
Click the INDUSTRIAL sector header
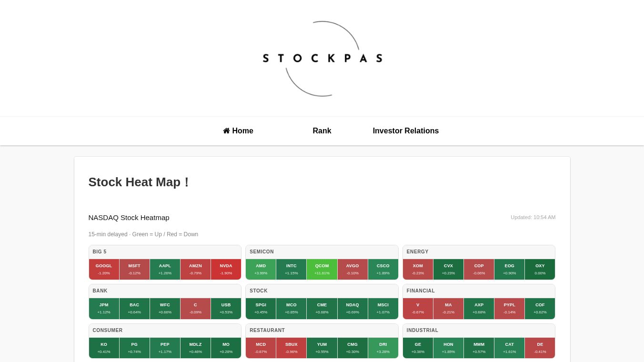tap(479, 331)
